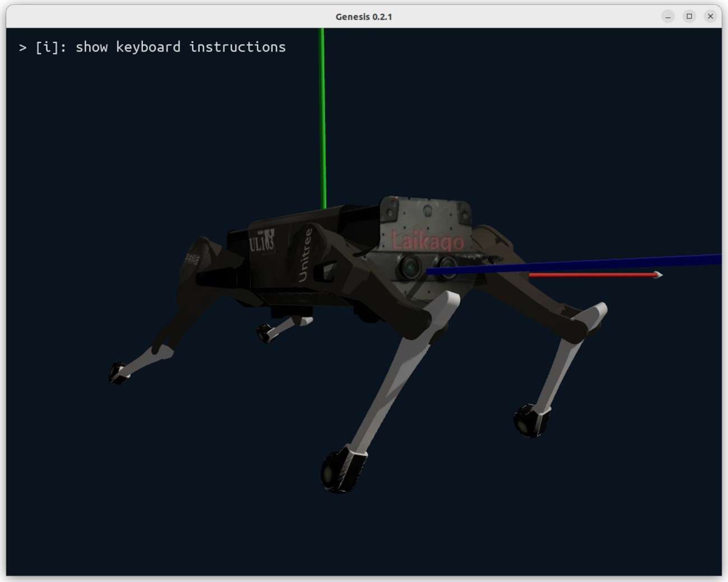Close the Genesis 0.2.1 window
Screen dimensions: 728x582
pos(711,16)
